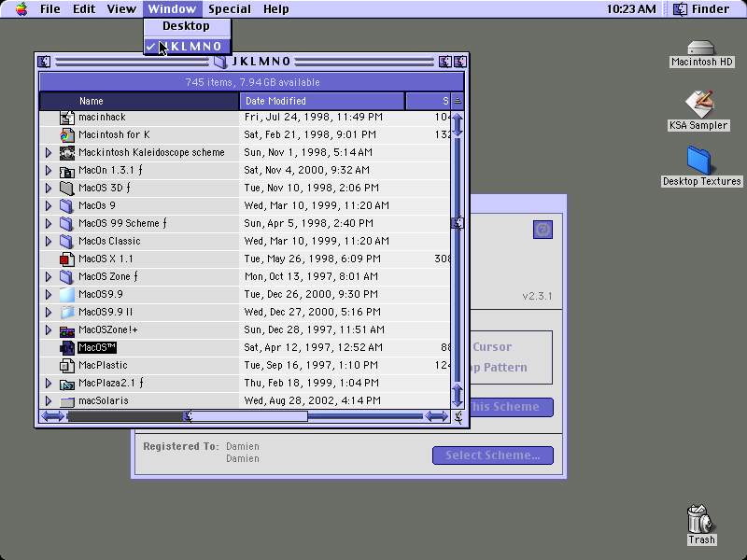Viewport: 747px width, 560px height.
Task: Expand the MacOs Classic folder
Action: (x=49, y=241)
